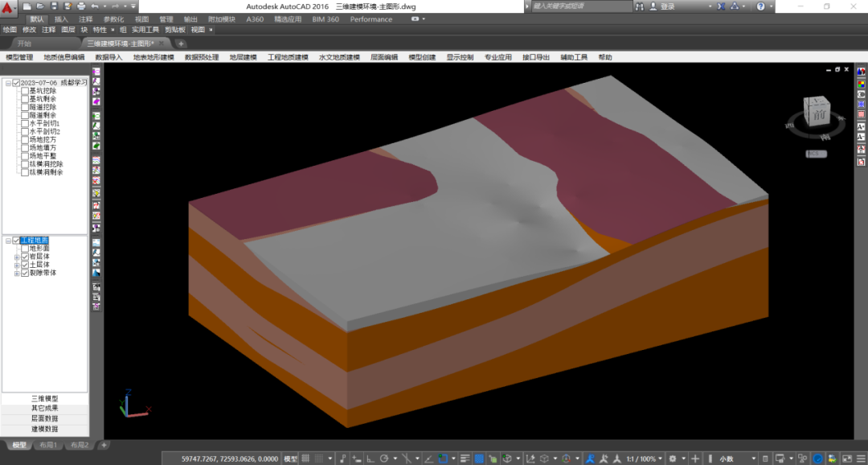This screenshot has height=465, width=868.
Task: Click the ViewCube front face
Action: pos(817,113)
